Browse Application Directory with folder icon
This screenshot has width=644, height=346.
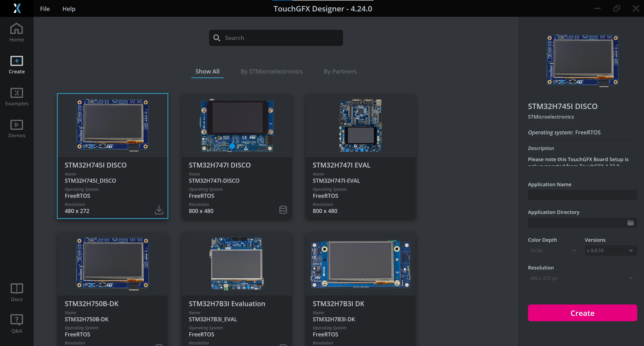click(631, 223)
